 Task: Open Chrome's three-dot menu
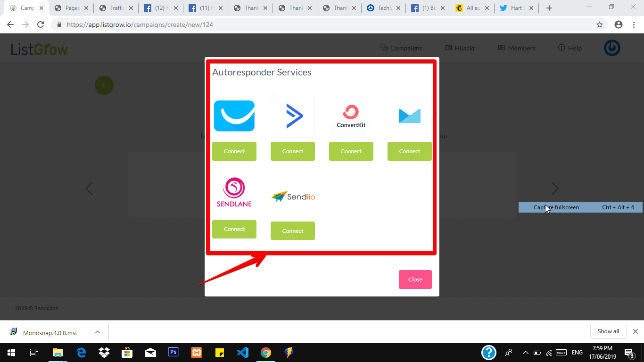pos(634,25)
